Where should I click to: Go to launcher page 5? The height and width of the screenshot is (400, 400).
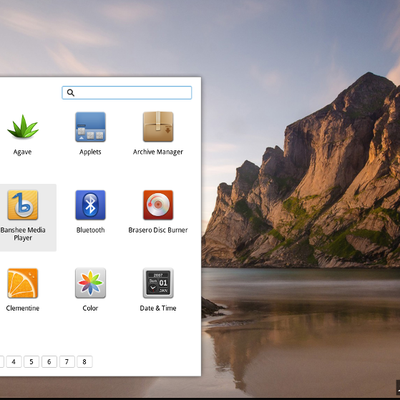coord(31,362)
